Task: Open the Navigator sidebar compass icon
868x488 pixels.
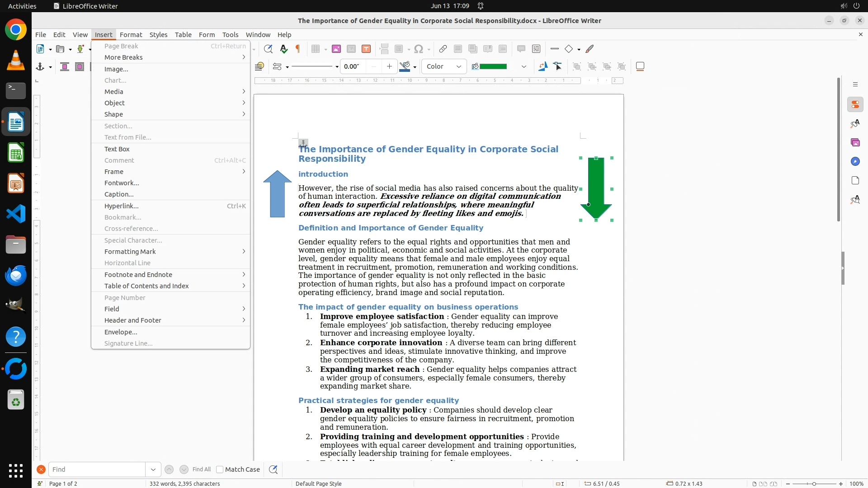Action: (x=855, y=162)
